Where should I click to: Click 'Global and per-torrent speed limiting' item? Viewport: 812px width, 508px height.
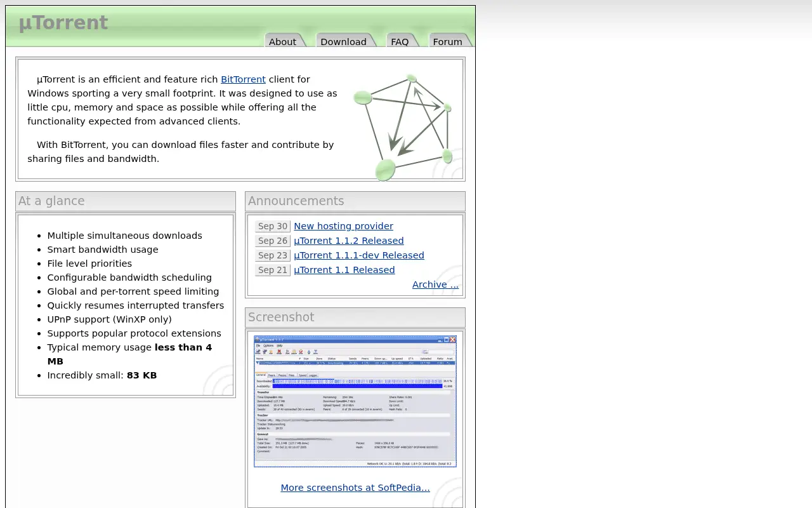coord(133,291)
